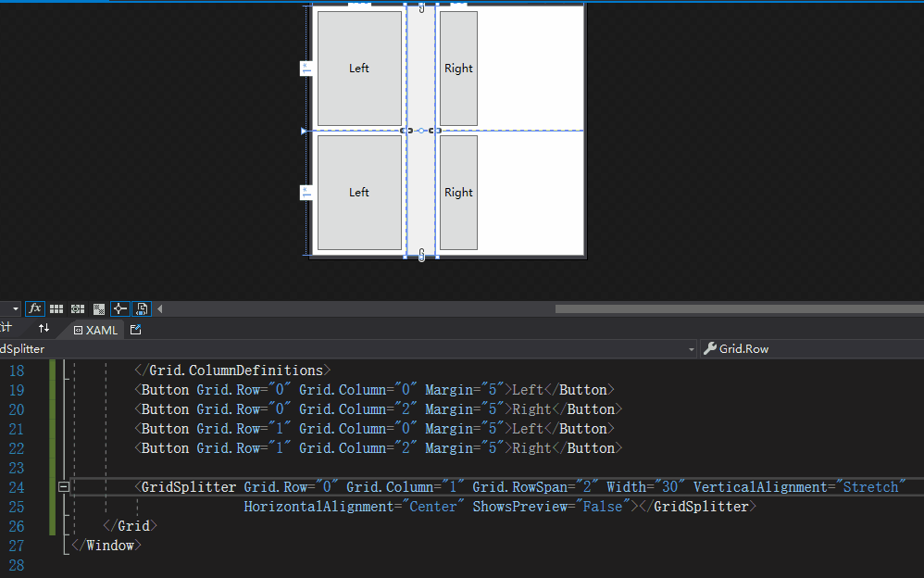Image resolution: width=924 pixels, height=578 pixels.
Task: Select the top Left button in designer
Action: point(359,69)
